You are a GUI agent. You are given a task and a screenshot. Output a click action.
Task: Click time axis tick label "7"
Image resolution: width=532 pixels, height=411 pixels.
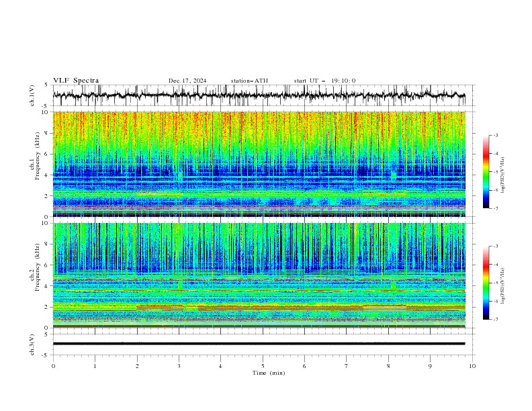click(347, 366)
